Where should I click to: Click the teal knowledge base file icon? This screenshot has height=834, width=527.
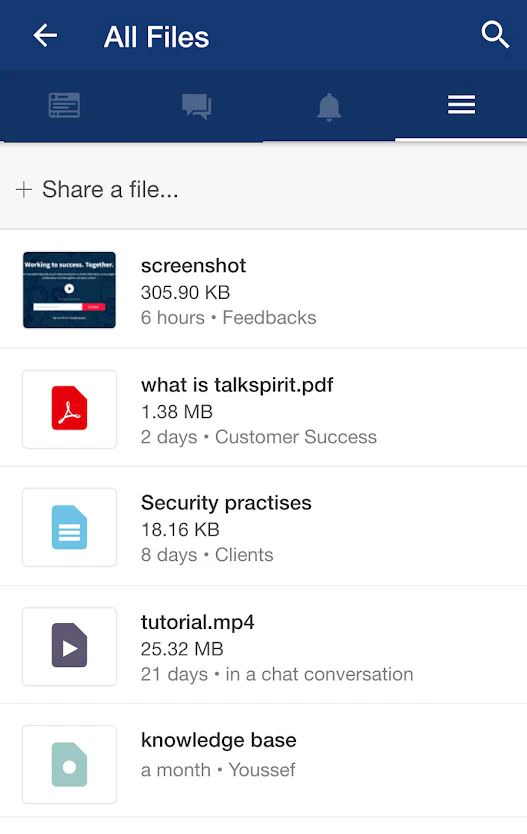(69, 764)
